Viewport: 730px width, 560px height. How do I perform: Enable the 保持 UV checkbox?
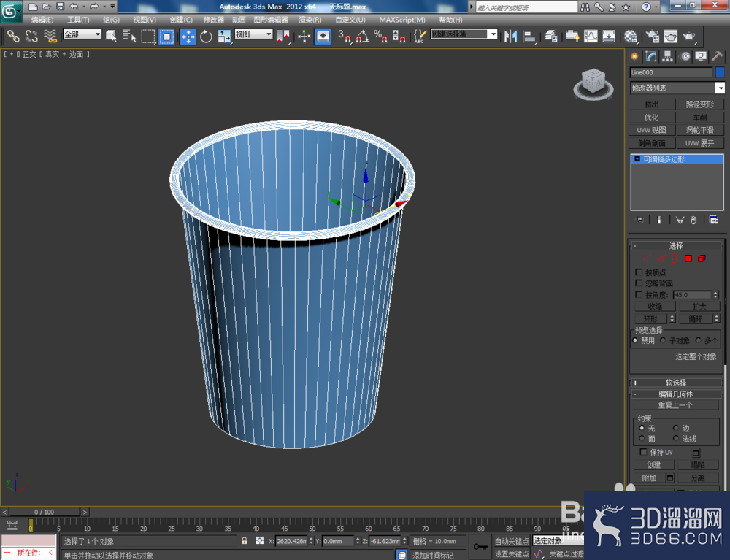click(643, 451)
